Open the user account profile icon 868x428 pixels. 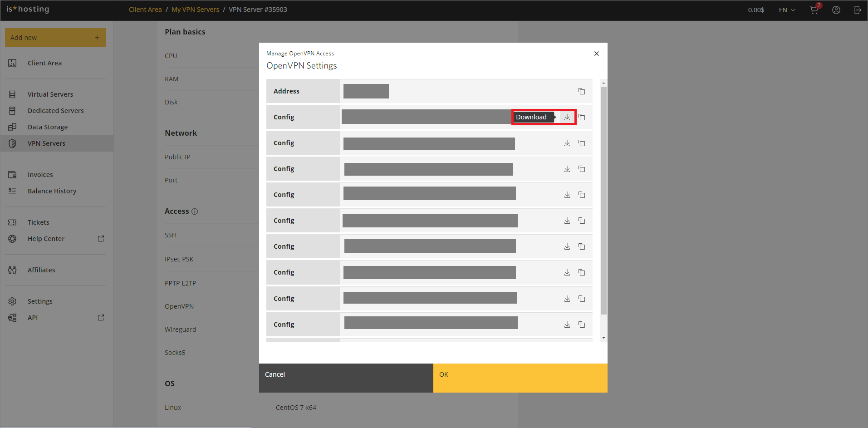click(x=836, y=10)
